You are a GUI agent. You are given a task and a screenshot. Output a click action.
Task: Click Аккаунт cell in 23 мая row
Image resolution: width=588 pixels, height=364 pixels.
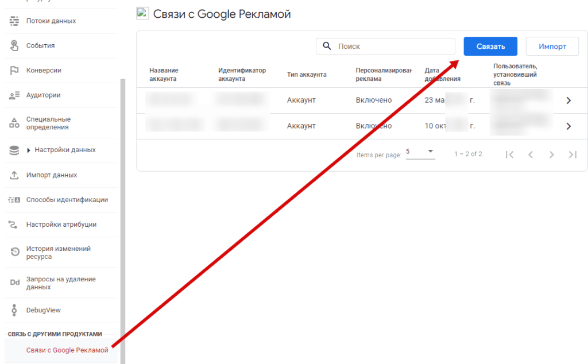point(301,100)
